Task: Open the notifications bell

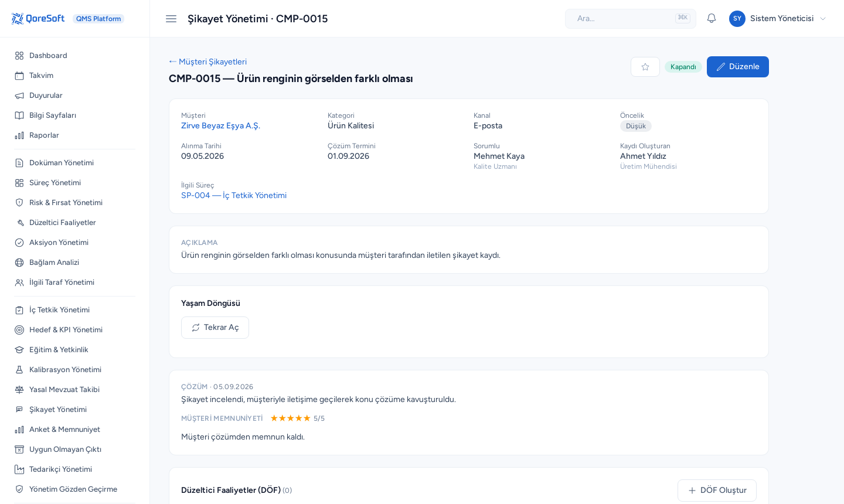Action: click(712, 18)
